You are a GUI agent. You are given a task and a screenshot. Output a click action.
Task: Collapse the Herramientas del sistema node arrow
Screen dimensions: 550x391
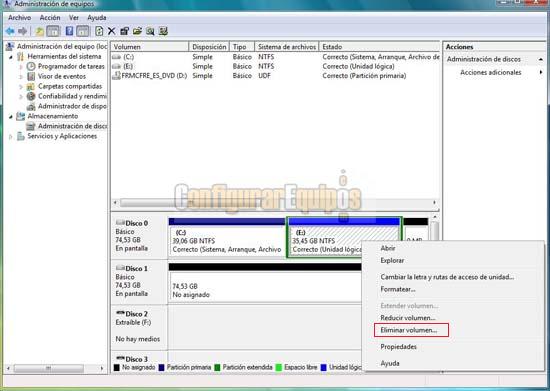[11, 56]
